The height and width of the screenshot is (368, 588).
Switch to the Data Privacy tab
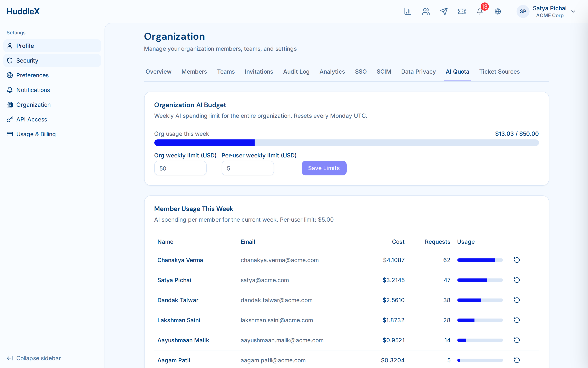coord(418,72)
